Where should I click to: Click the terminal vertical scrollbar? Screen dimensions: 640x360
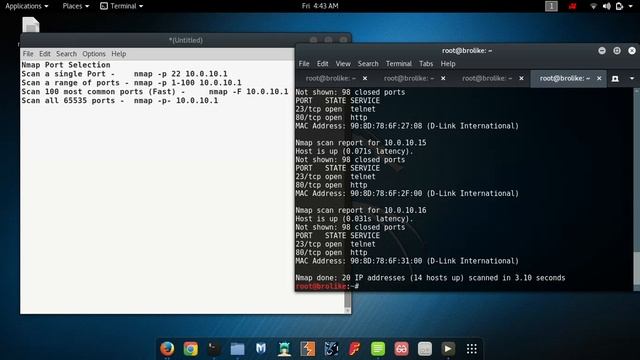pyautogui.click(x=636, y=189)
